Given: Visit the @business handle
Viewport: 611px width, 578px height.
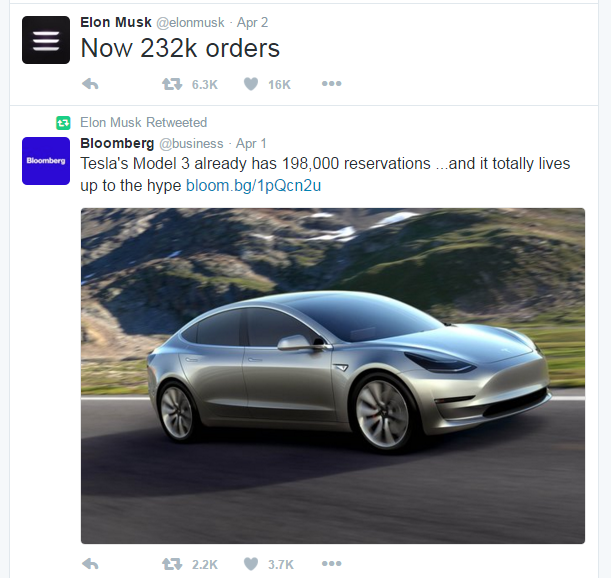Looking at the screenshot, I should click(191, 143).
